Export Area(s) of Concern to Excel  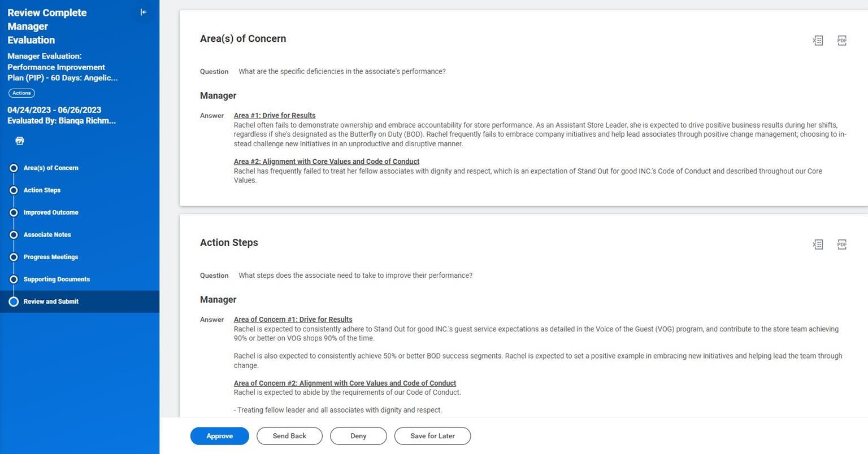click(818, 40)
